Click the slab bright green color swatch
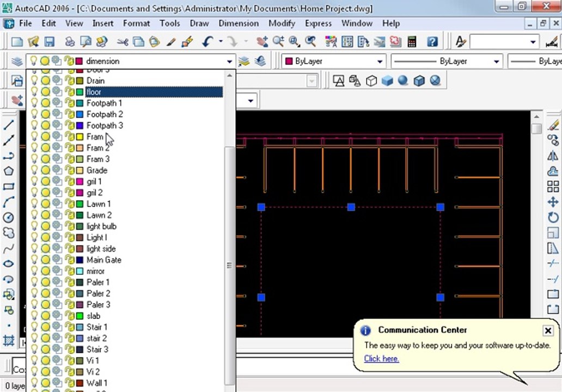This screenshot has height=392, width=562. click(x=80, y=316)
